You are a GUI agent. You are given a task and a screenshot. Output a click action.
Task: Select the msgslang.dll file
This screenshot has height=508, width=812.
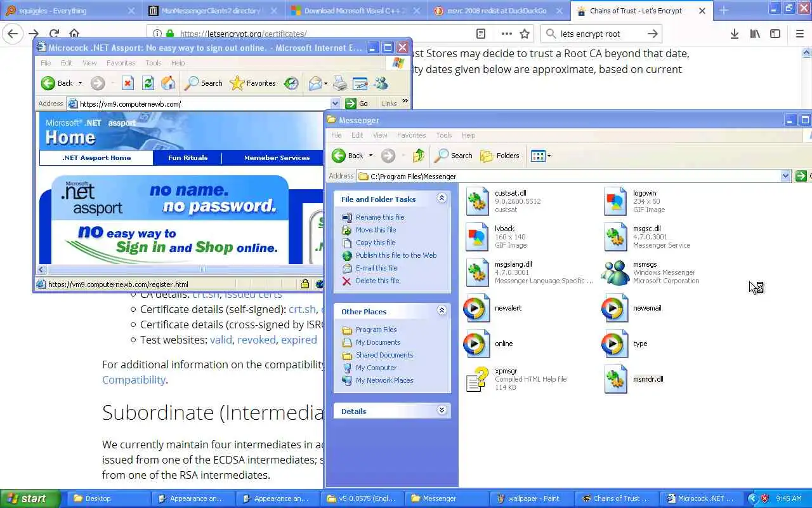[477, 272]
